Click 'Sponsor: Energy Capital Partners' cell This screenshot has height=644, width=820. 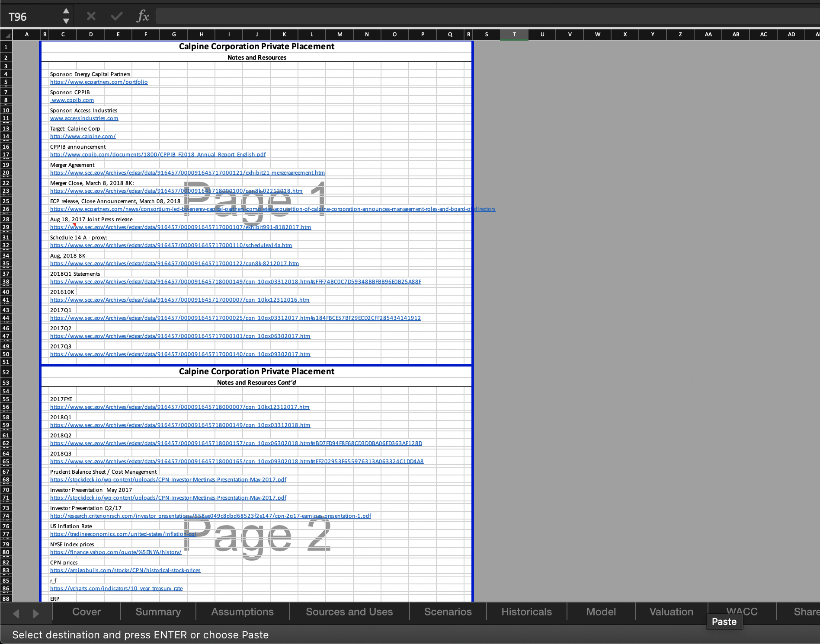tap(90, 74)
